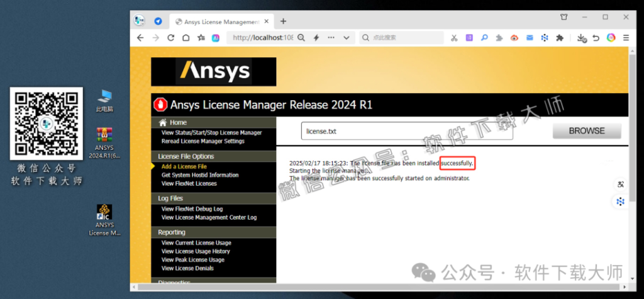
Task: Open View License Usage History
Action: coord(196,251)
